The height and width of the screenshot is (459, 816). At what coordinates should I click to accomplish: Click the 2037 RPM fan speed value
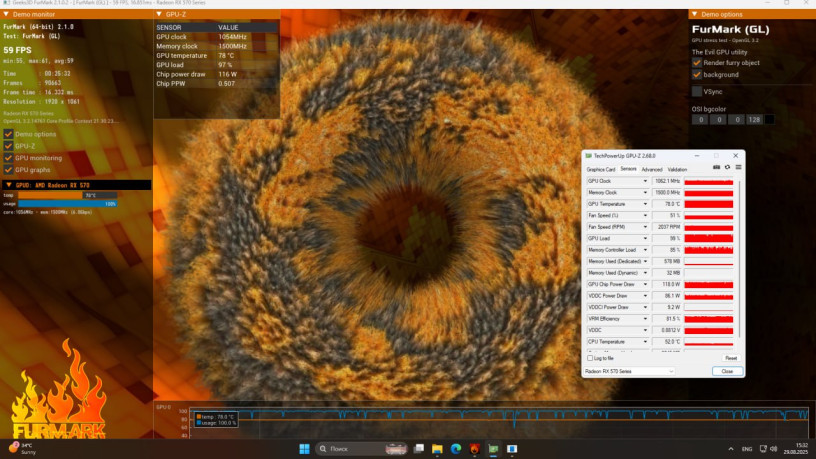click(x=667, y=227)
